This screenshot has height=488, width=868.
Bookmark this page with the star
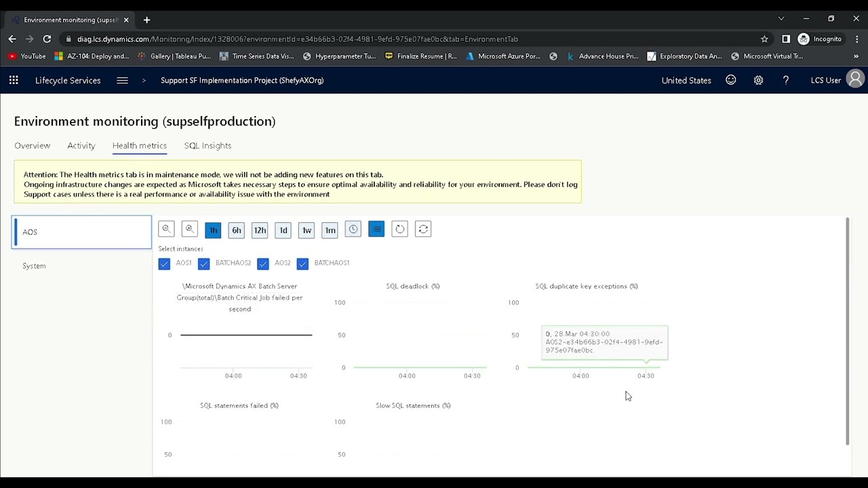[764, 39]
